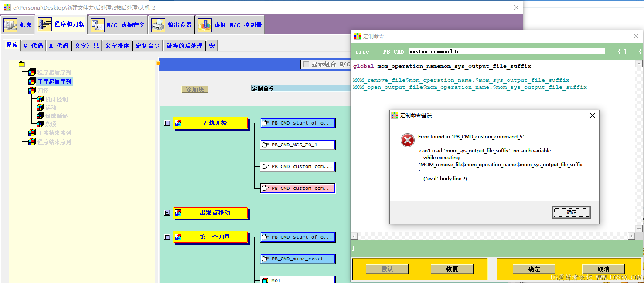Select 工序结束序列 tree node
644x283 pixels.
[54, 133]
